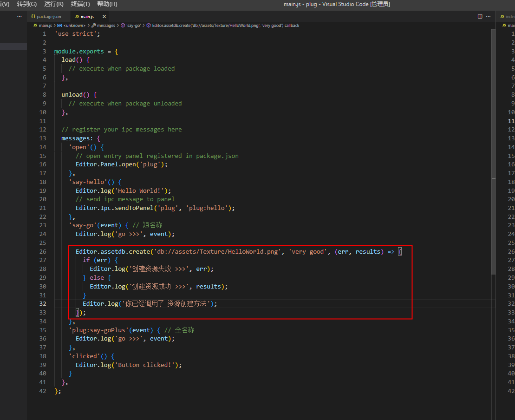Click the 'Button clicked!' string
The width and height of the screenshot is (515, 420).
144,365
